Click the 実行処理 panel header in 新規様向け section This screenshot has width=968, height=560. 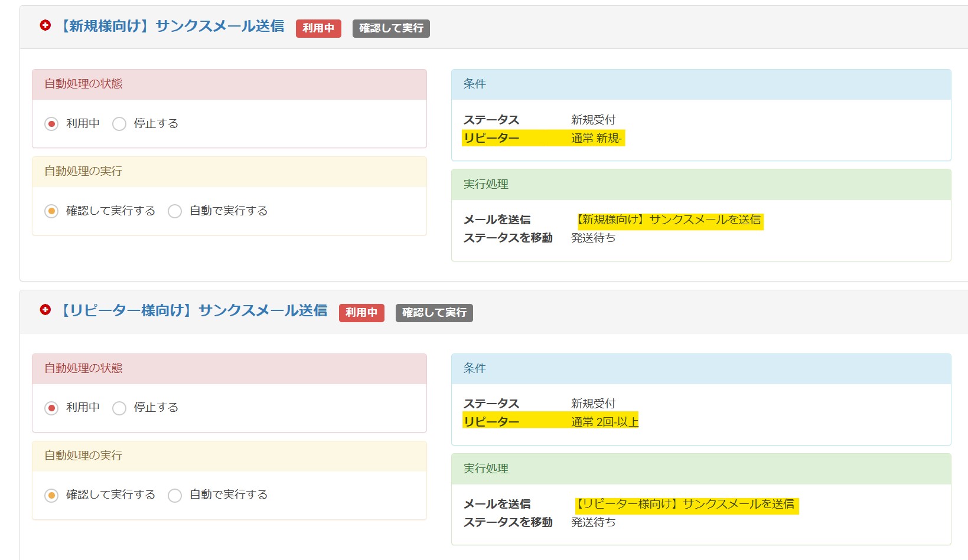tap(701, 185)
